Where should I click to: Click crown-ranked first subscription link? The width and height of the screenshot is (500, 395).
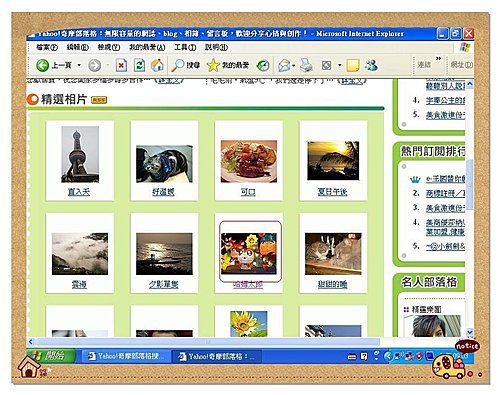point(445,179)
